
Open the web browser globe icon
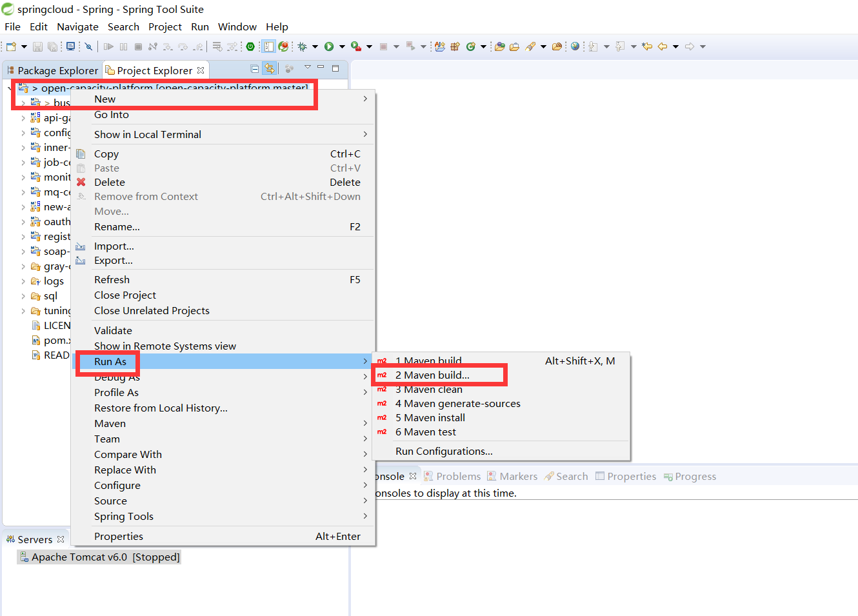pyautogui.click(x=575, y=46)
